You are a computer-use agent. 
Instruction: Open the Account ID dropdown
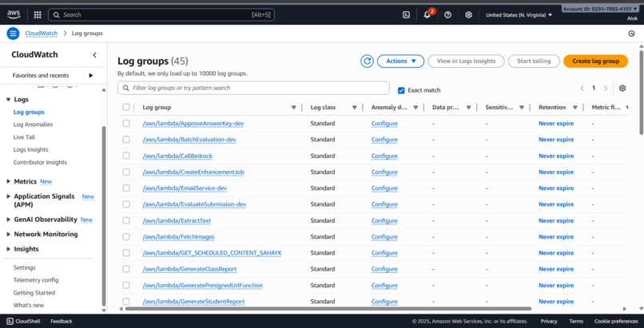[x=600, y=9]
